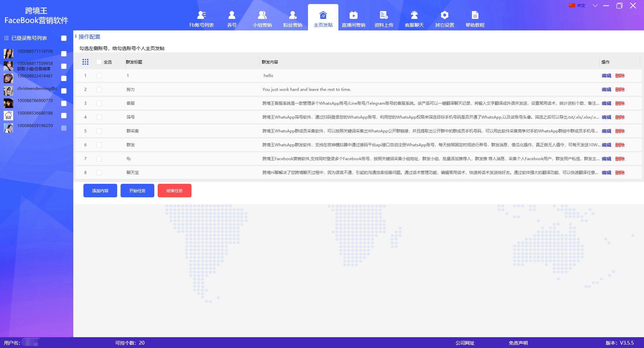Screen dimensions: 644x348
Task: Tick the checkbox for row 2 努力
Action: pyautogui.click(x=99, y=90)
